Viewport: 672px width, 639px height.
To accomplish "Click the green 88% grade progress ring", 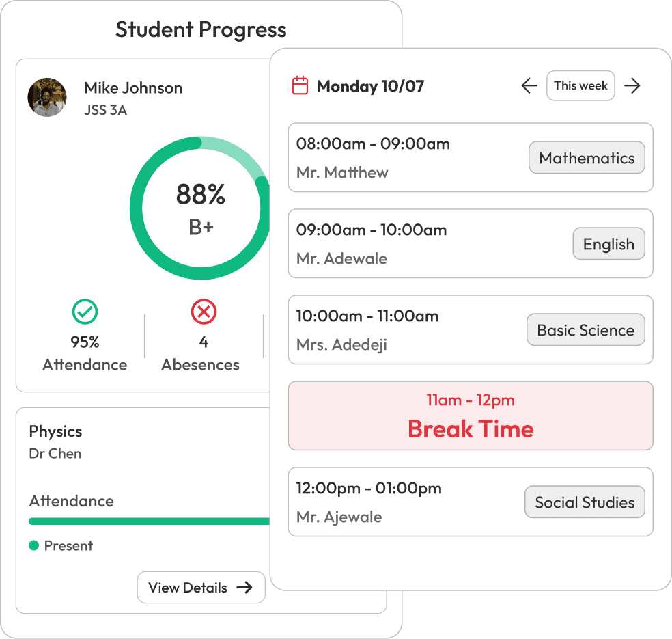I will coord(200,208).
